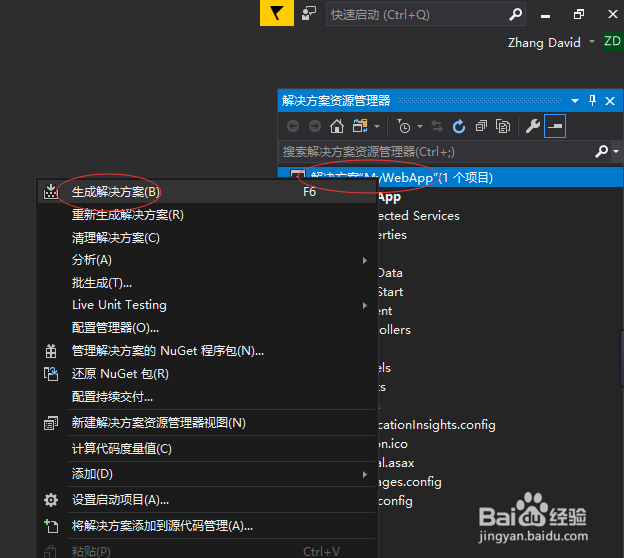Switch solution and folder views icon
Image resolution: width=624 pixels, height=558 pixels.
(x=360, y=126)
